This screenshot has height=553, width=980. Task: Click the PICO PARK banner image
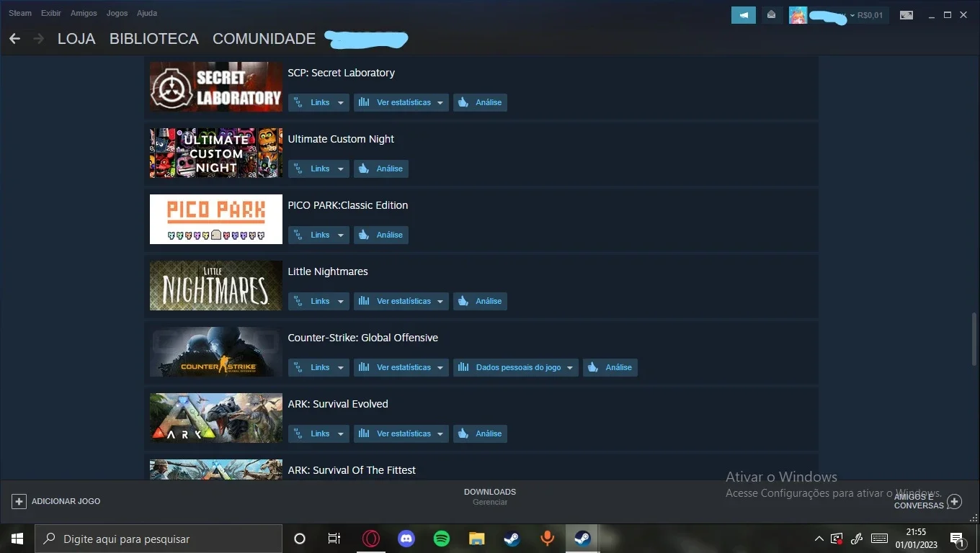point(216,220)
